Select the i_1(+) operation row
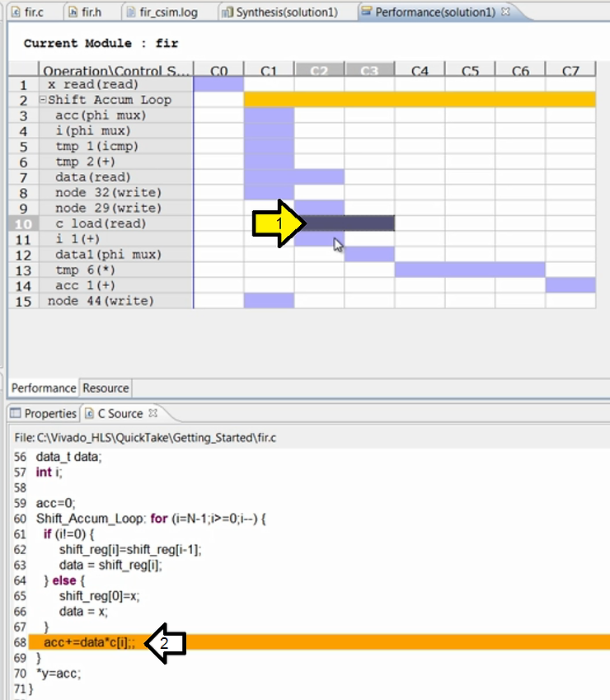 point(116,239)
